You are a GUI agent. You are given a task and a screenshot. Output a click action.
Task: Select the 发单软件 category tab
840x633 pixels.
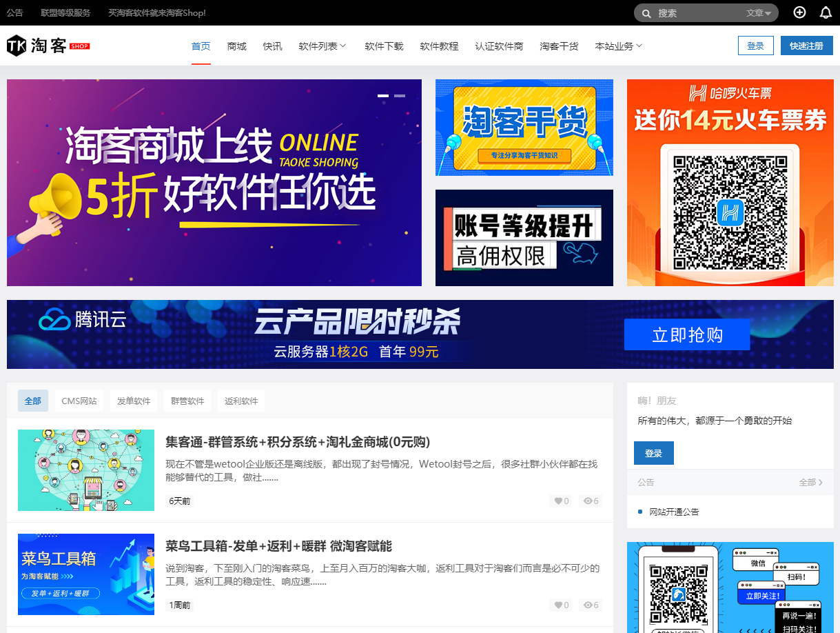pyautogui.click(x=134, y=401)
